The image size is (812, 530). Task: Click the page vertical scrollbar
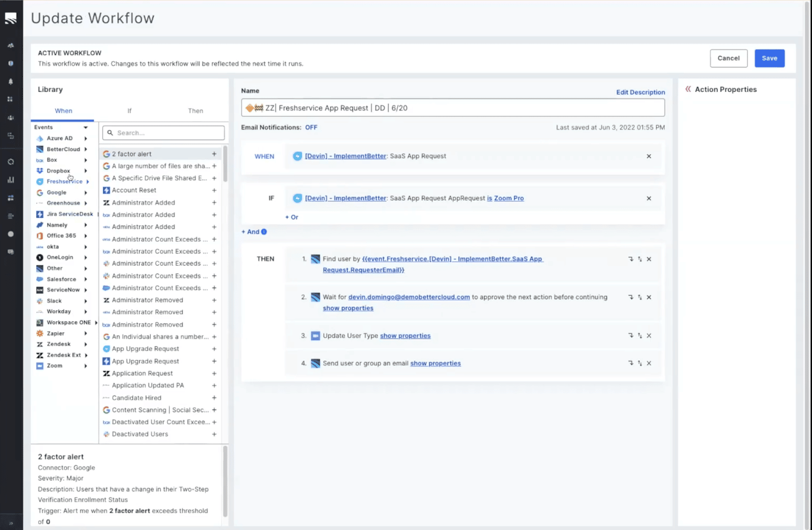807,264
